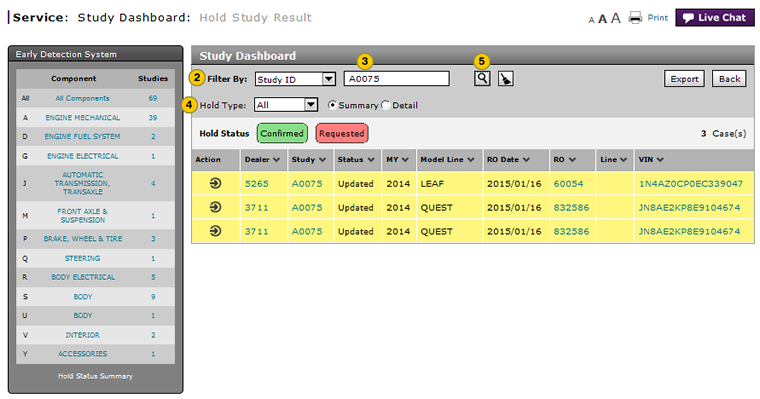Open ACCESSORIES component
The height and width of the screenshot is (399, 760).
point(82,354)
